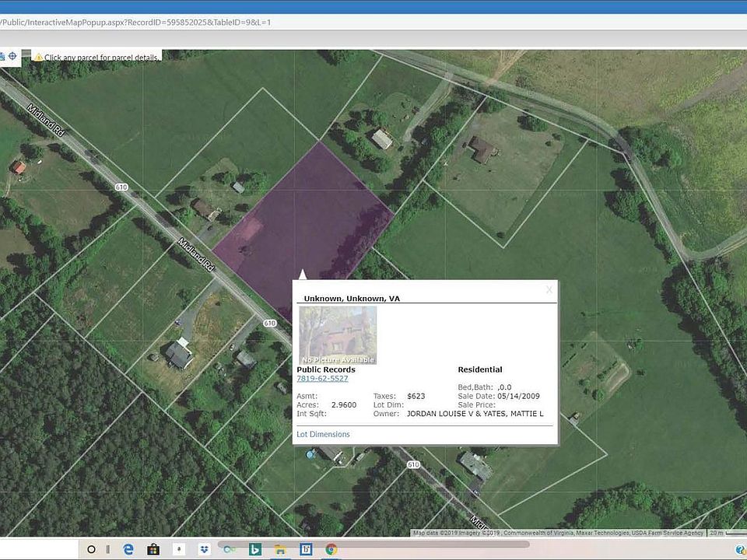
Task: Click the map attribution text along the map's lower edge
Action: tap(558, 533)
